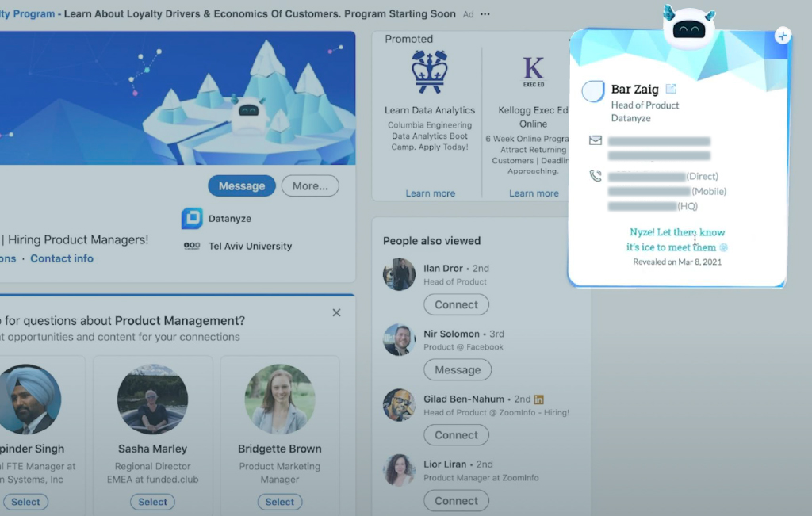Connect with Lior Liran
Screen dimensions: 812x516
(x=456, y=500)
